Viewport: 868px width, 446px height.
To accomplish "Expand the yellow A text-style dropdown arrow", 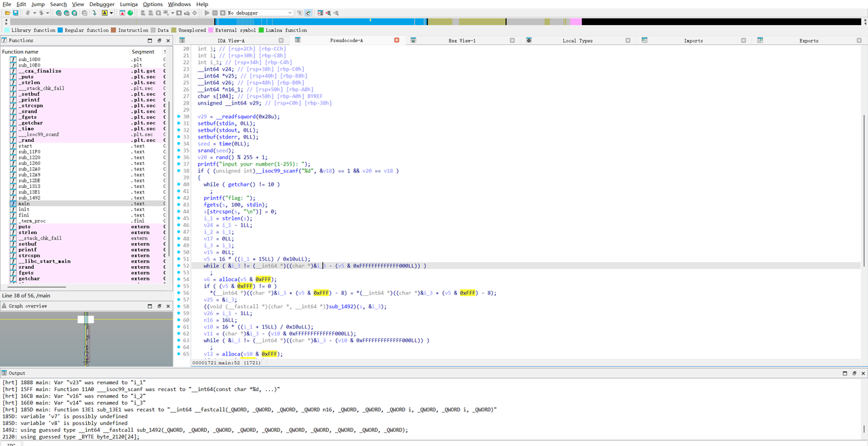I will pyautogui.click(x=112, y=13).
